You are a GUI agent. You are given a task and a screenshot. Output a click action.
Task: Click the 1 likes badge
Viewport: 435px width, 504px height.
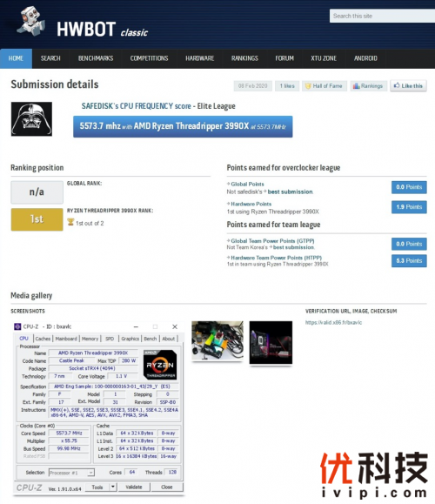[x=287, y=86]
